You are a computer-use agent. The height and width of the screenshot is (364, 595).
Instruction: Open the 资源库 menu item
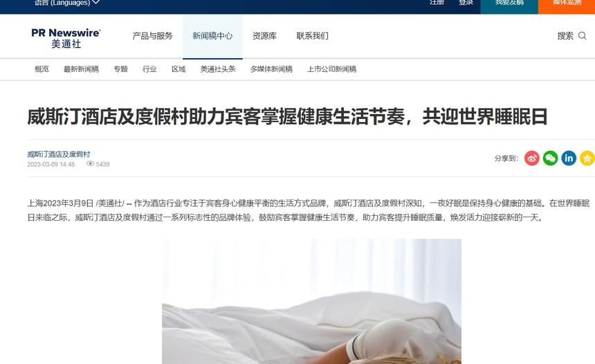(264, 36)
